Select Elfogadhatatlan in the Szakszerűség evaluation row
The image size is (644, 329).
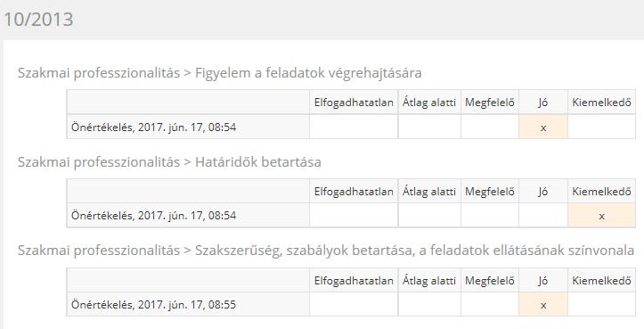click(354, 305)
